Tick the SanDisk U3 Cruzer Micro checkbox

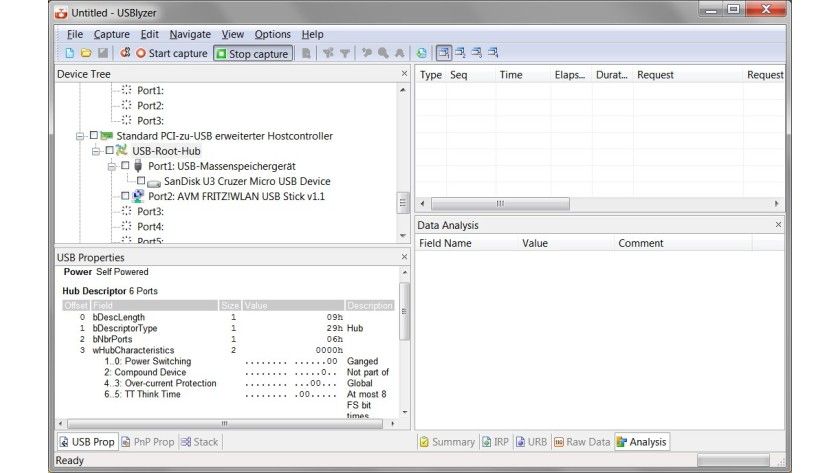[141, 181]
